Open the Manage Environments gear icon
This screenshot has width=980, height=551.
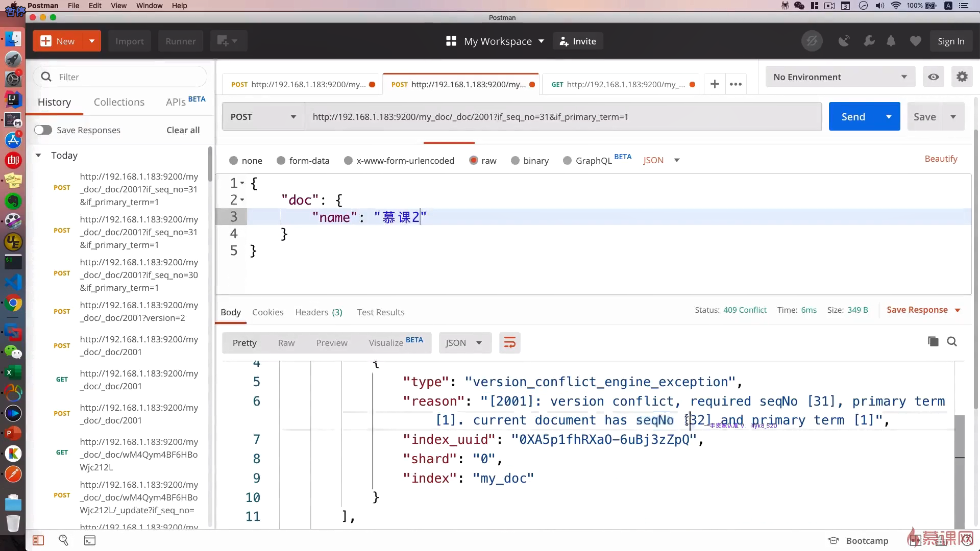point(962,77)
